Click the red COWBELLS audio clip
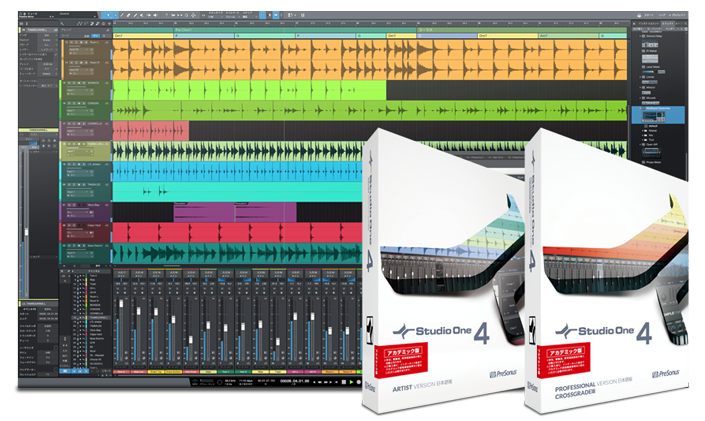Image resolution: width=705 pixels, height=421 pixels. pos(151,131)
